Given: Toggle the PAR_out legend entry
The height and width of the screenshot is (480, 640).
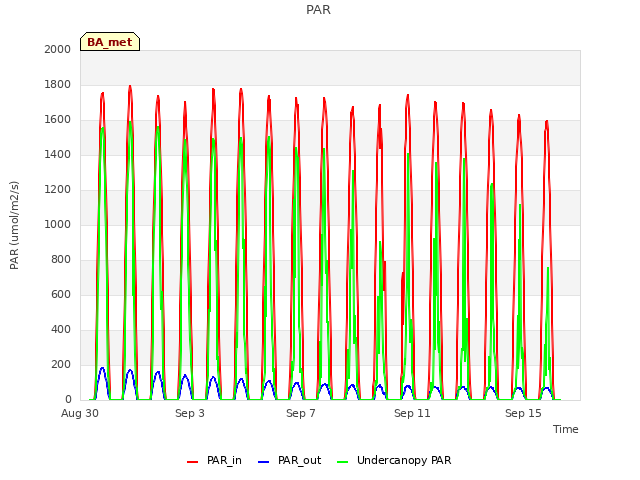Looking at the screenshot, I should pyautogui.click(x=290, y=461).
